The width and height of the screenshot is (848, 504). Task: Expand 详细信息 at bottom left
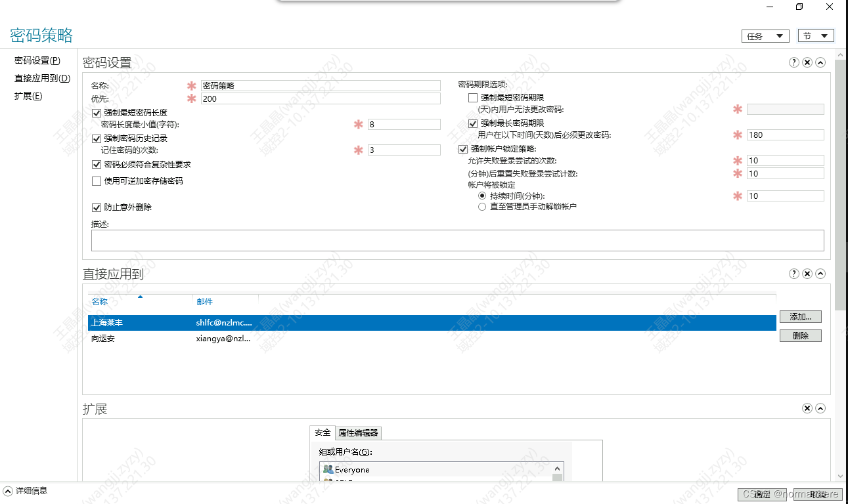pos(8,491)
